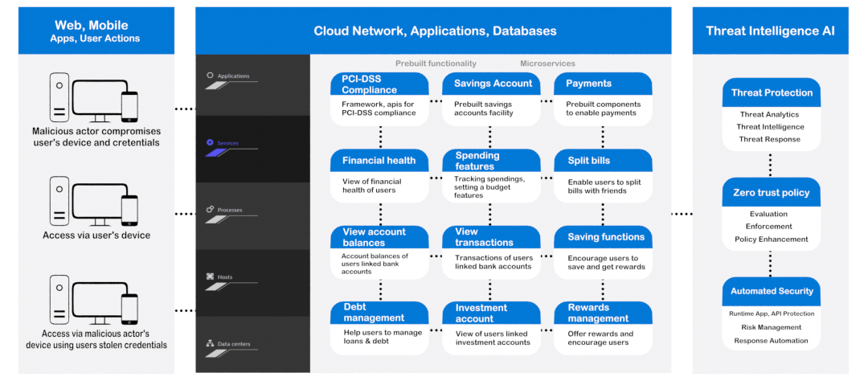Click 'Access via malicious actor's device' caption
Screen dimensions: 868x381
[96, 339]
